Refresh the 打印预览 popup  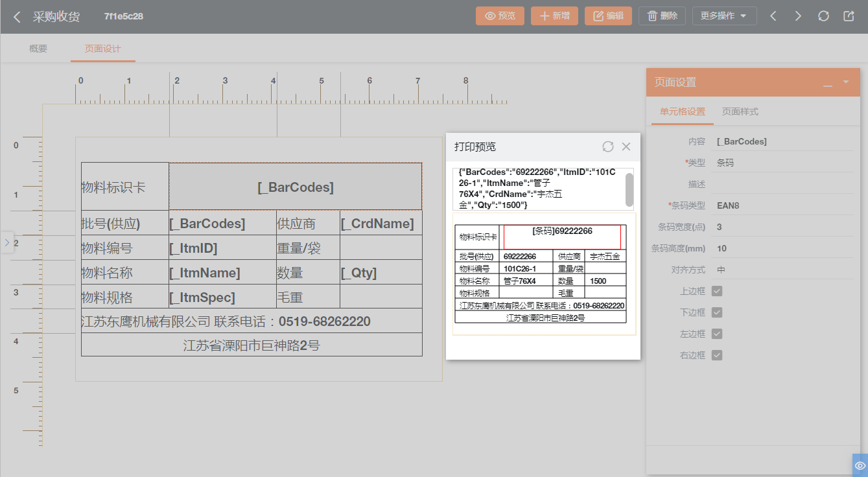[608, 146]
